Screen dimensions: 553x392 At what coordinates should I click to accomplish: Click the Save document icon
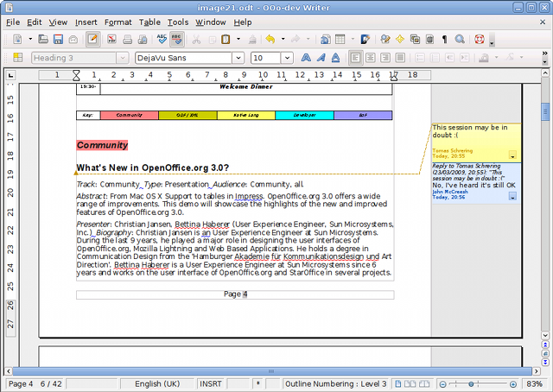[57, 40]
